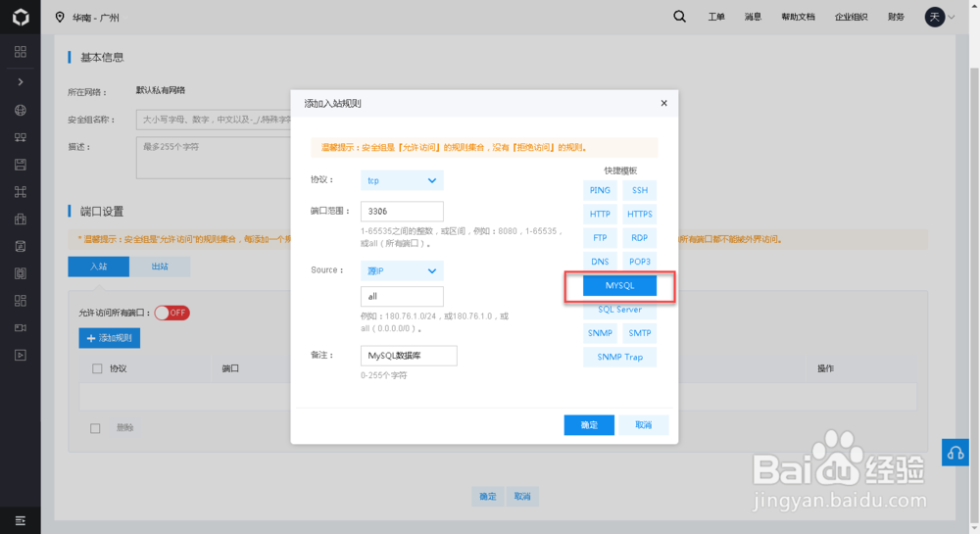The width and height of the screenshot is (980, 534).
Task: Expand the user account dropdown arrow
Action: [952, 18]
